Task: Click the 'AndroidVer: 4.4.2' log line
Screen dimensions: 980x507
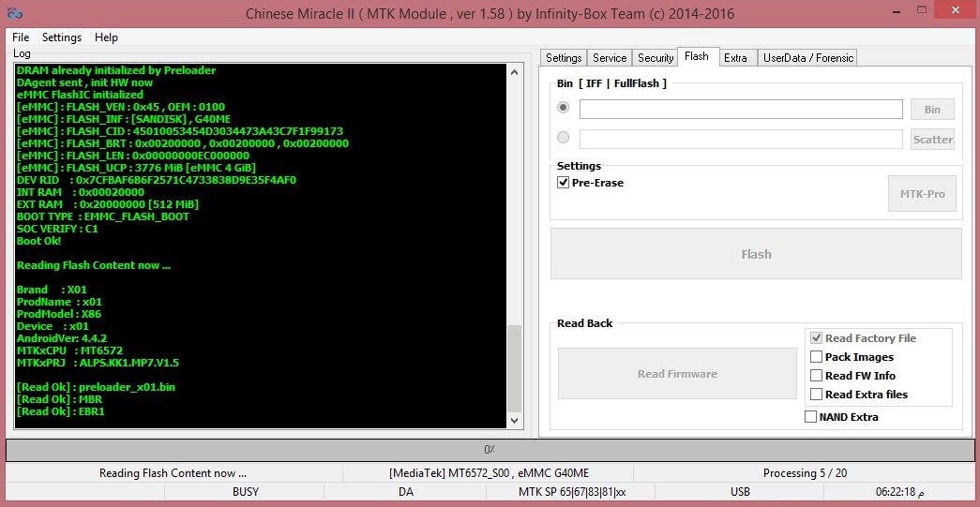Action: [62, 338]
